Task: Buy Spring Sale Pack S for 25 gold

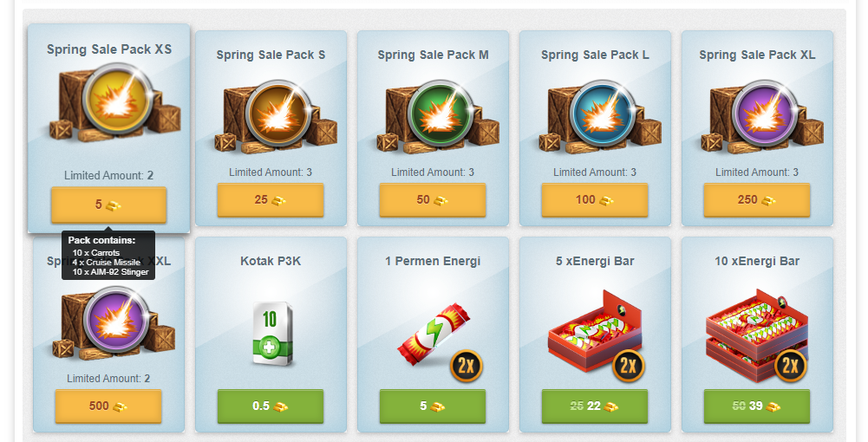Action: click(271, 200)
